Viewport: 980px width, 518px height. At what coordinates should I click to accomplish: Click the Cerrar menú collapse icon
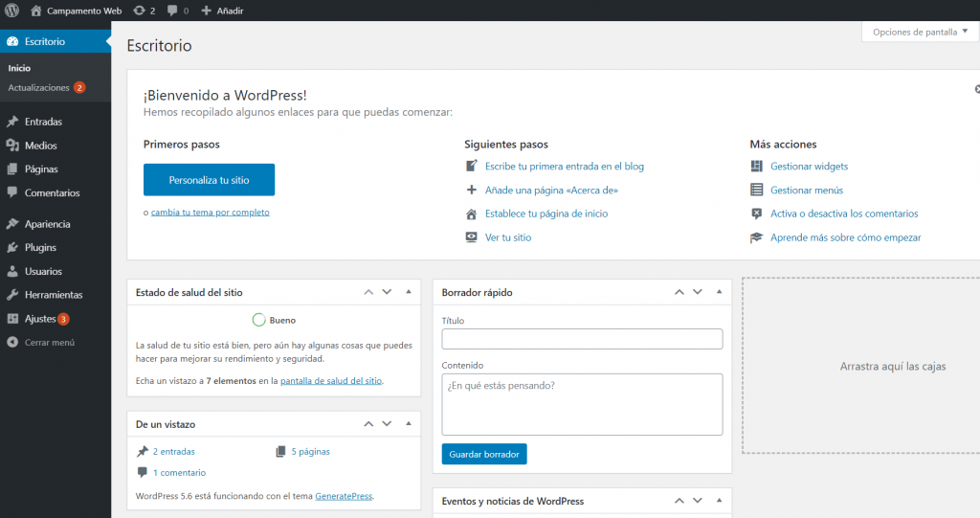click(x=12, y=342)
